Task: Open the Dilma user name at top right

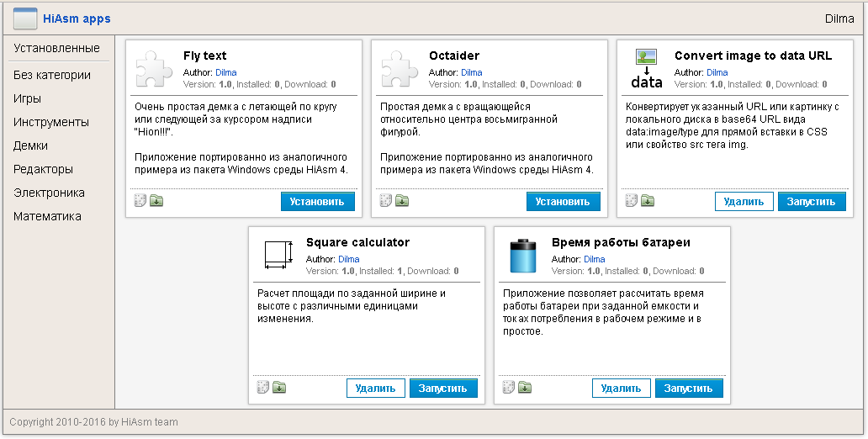Action: coord(839,19)
